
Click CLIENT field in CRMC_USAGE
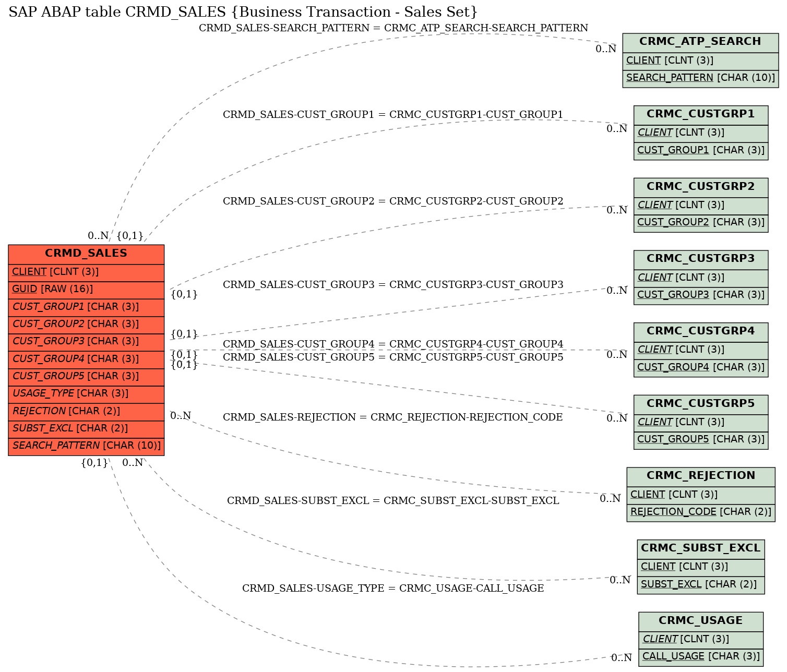tap(701, 640)
